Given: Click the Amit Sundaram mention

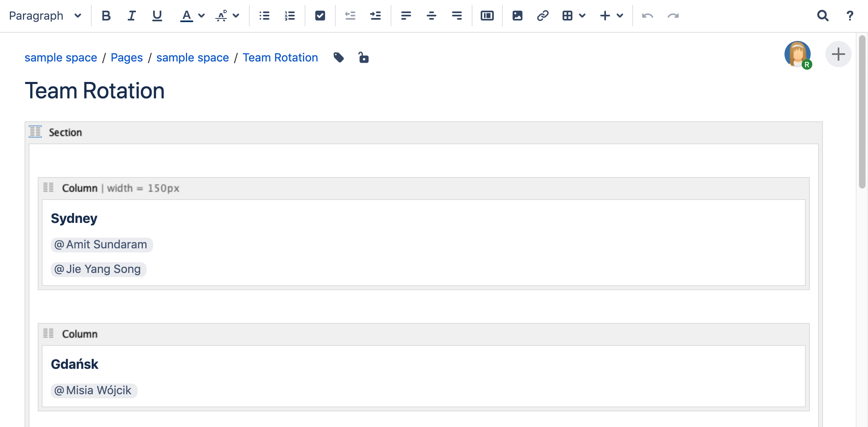Looking at the screenshot, I should [102, 245].
